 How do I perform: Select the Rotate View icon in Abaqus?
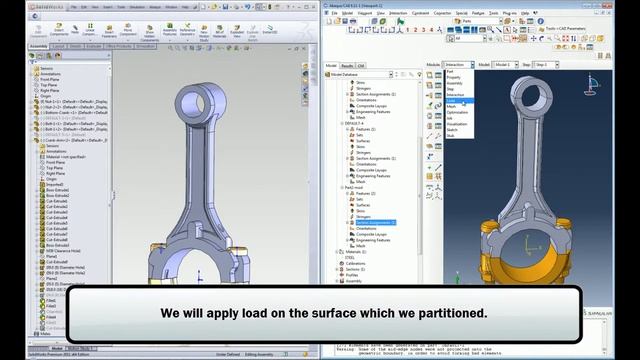542,38
